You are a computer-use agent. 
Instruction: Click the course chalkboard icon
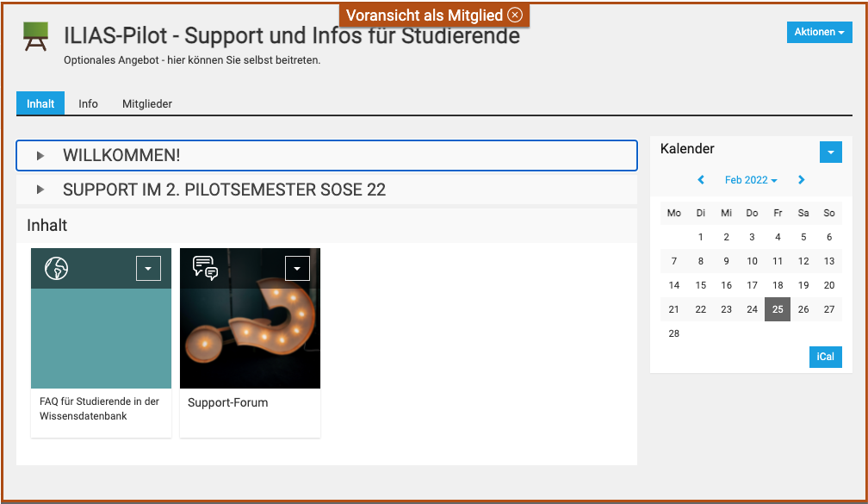[x=36, y=35]
